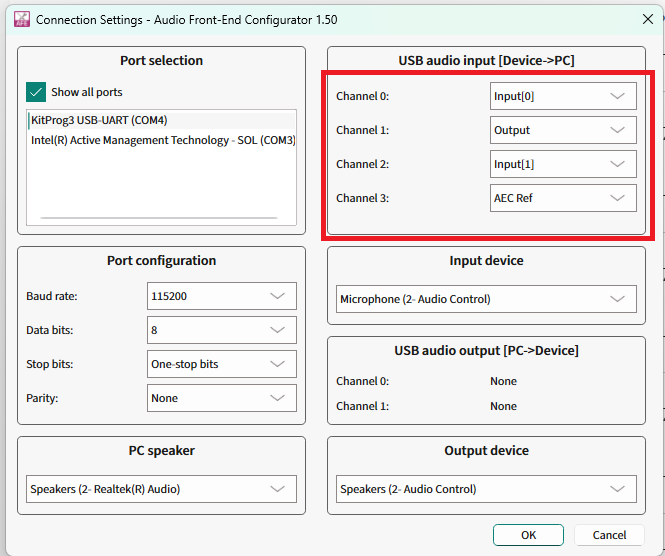Expand the Parity dropdown
This screenshot has width=665, height=556.
click(x=221, y=398)
